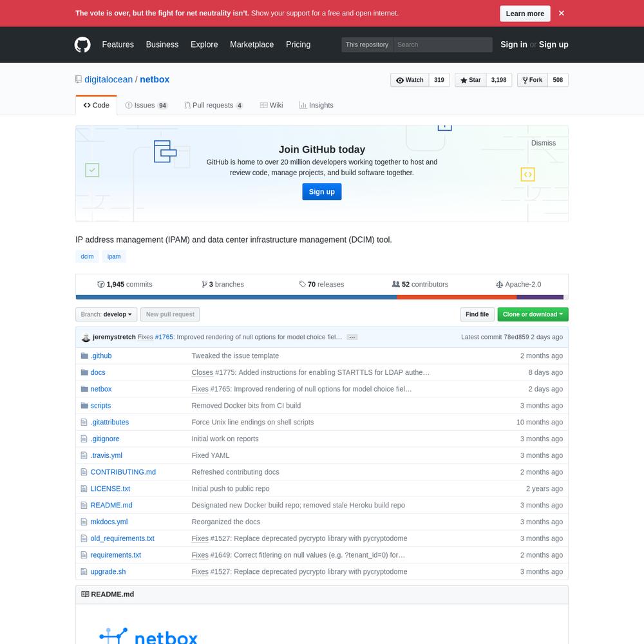644x644 pixels.
Task: Open the Branch: develop dropdown
Action: (106, 315)
